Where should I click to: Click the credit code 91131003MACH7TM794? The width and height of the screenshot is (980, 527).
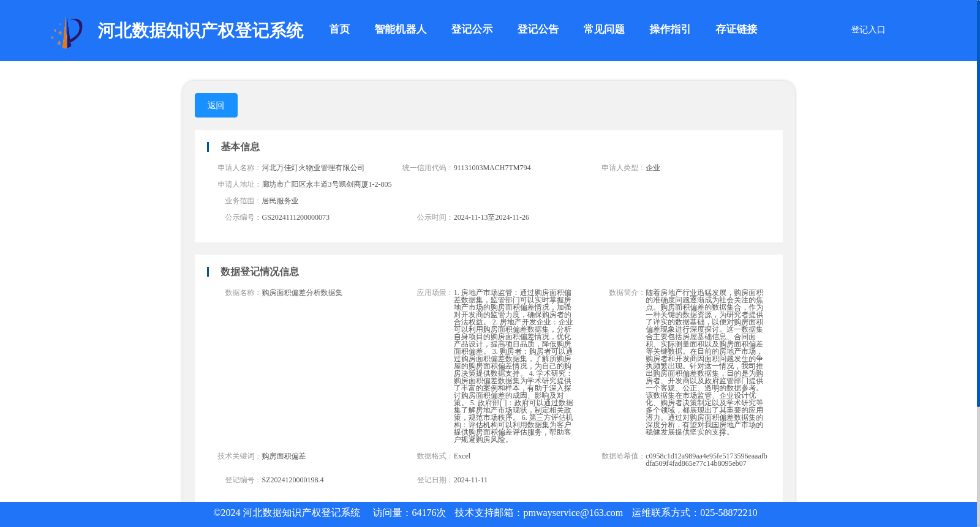[492, 168]
